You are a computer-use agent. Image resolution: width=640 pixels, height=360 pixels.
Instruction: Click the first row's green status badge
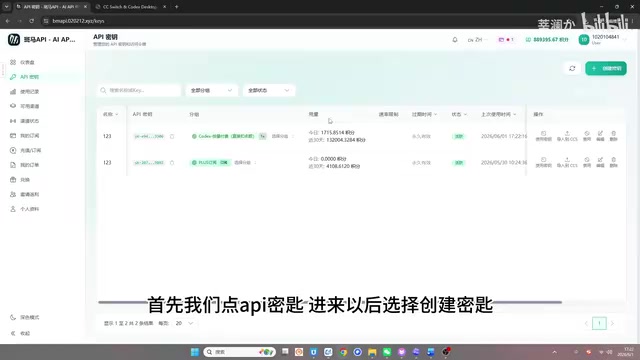coord(459,136)
